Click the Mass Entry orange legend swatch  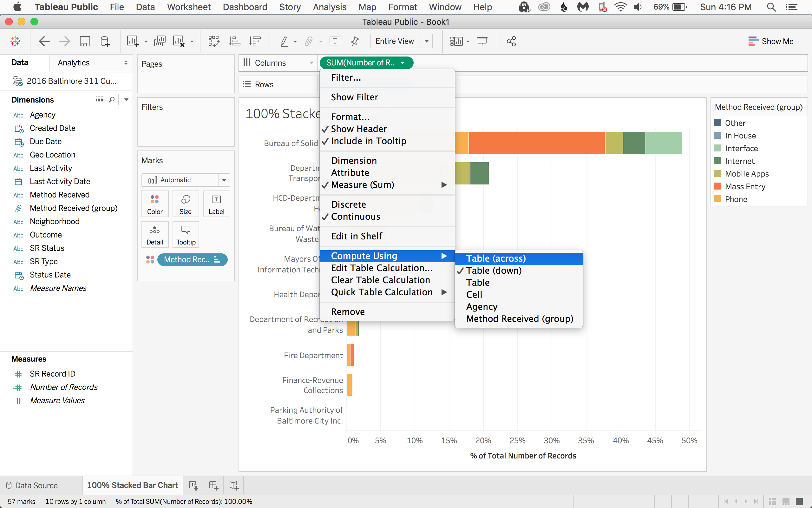[718, 186]
